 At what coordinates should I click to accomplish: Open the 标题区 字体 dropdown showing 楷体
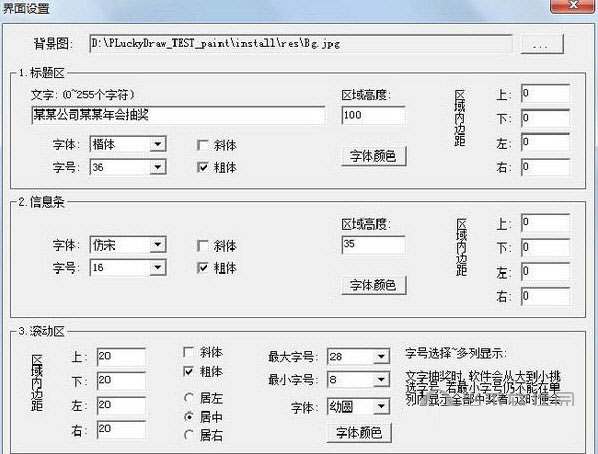coord(128,144)
